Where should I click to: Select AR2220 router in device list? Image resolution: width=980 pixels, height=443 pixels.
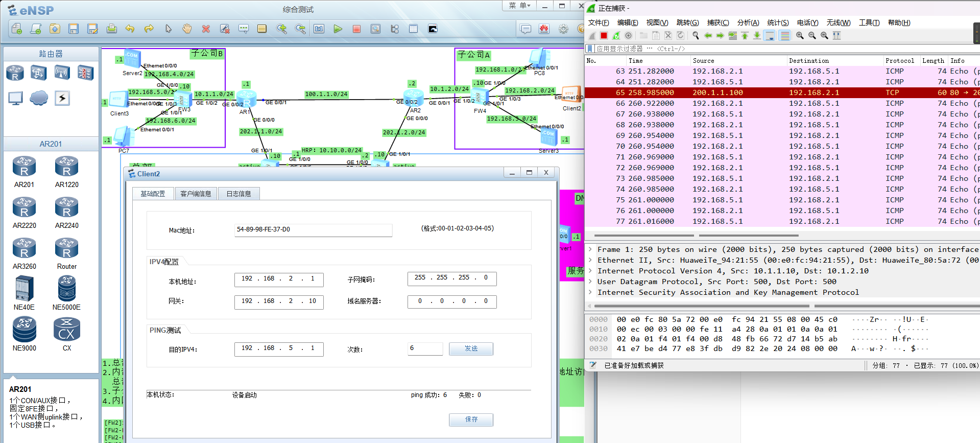[x=24, y=213]
